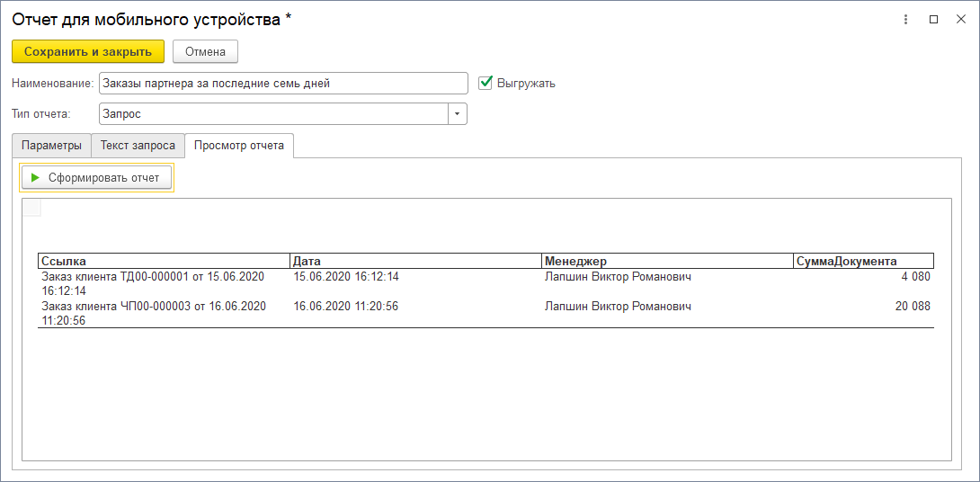Select the СуммаДокумента column header
Image resolution: width=980 pixels, height=482 pixels.
click(863, 261)
